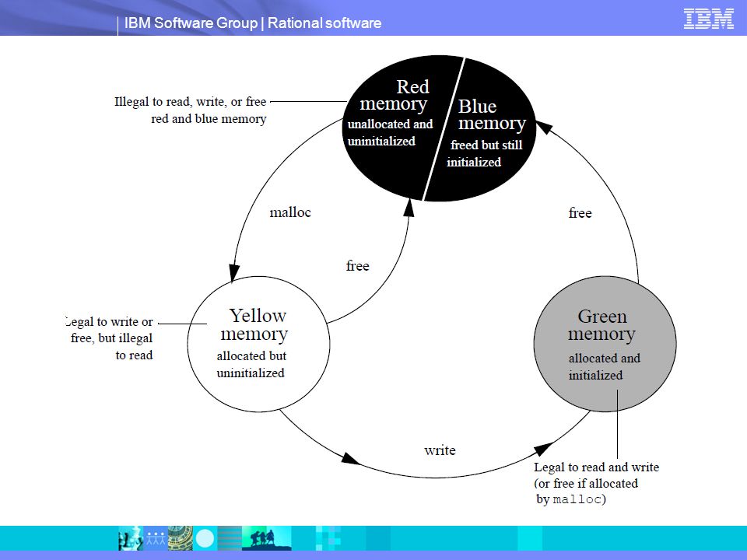The image size is (747, 560).
Task: Click the 'malloc' arrow label
Action: pyautogui.click(x=290, y=212)
